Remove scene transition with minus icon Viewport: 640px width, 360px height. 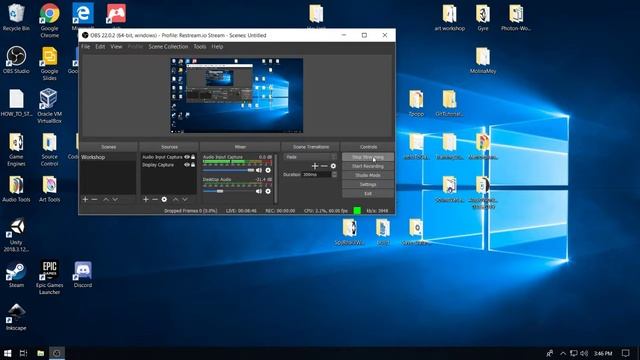[324, 166]
